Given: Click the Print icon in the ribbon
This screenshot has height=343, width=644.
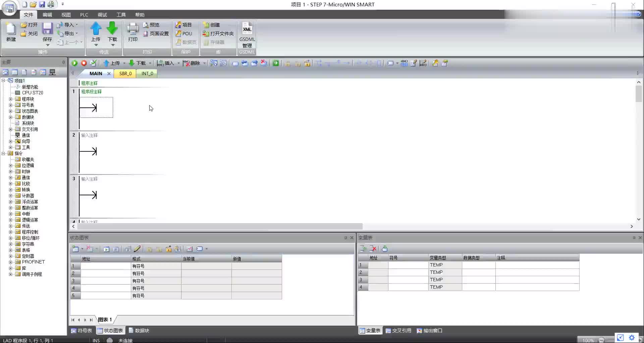Looking at the screenshot, I should point(133,29).
